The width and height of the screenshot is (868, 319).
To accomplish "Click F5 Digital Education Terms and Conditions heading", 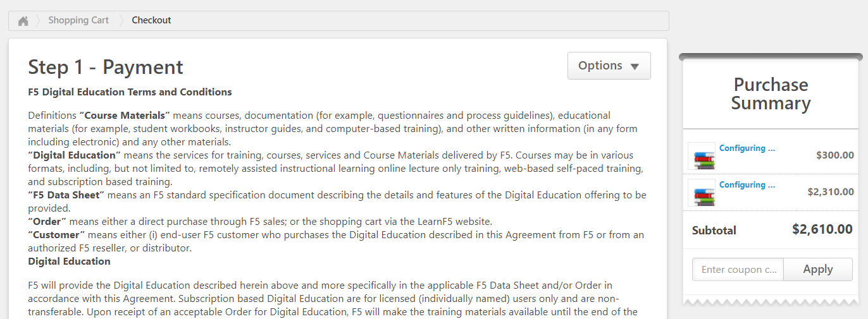I will pyautogui.click(x=130, y=92).
